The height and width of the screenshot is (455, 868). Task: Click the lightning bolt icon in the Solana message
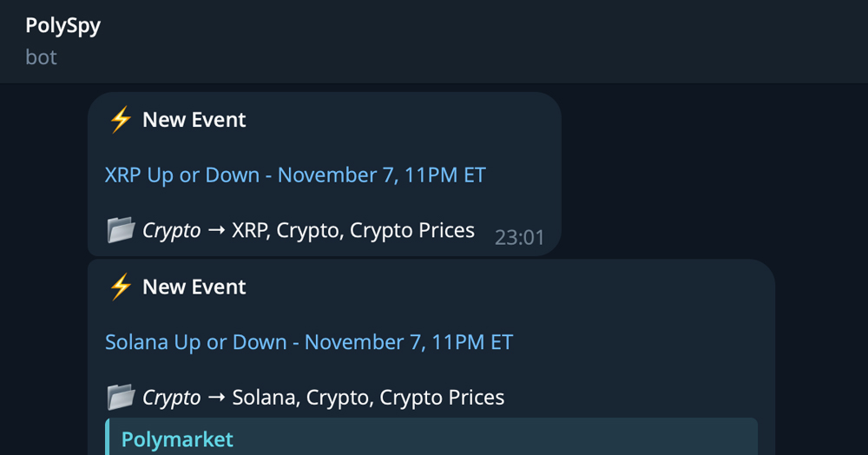click(120, 287)
